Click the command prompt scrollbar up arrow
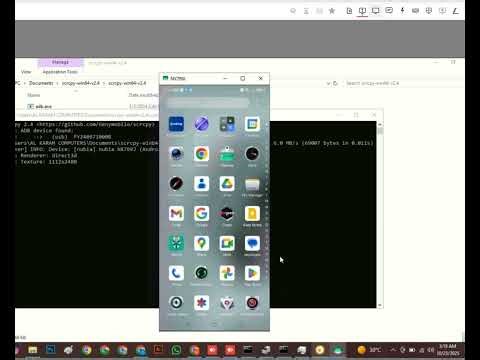Screen dimensions: 480x360 point(380,124)
